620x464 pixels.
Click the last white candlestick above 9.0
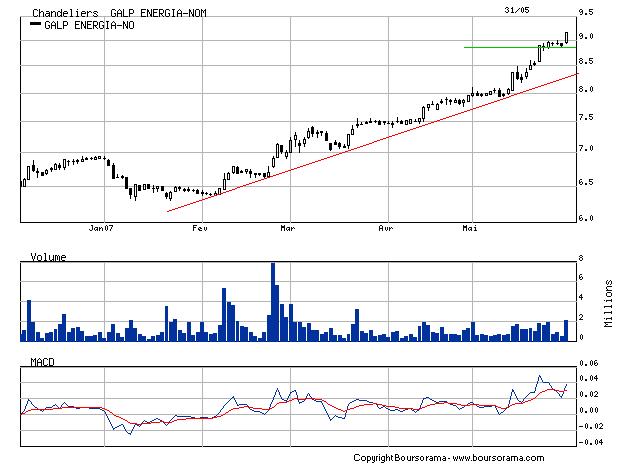coord(567,38)
